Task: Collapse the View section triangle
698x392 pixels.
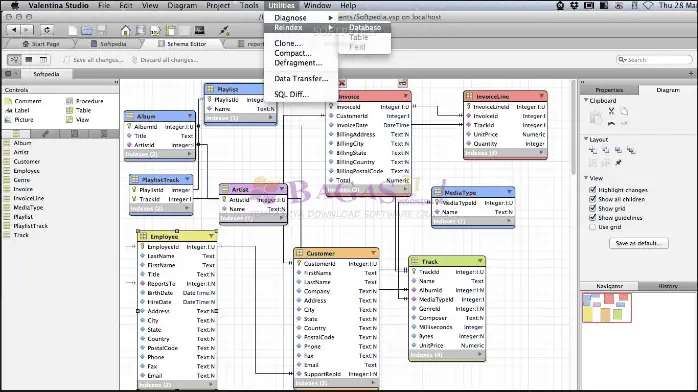Action: pos(586,178)
